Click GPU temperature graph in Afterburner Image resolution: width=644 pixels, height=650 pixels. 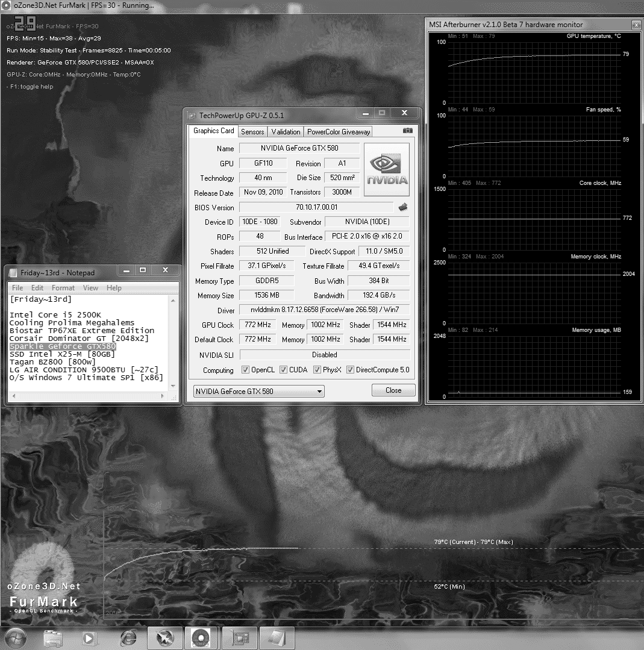click(x=534, y=72)
